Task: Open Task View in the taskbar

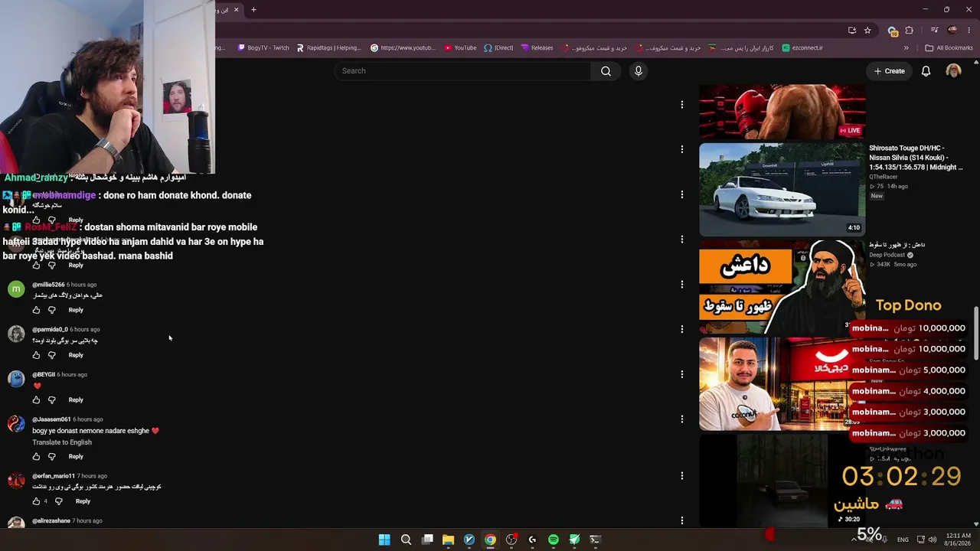Action: (427, 540)
